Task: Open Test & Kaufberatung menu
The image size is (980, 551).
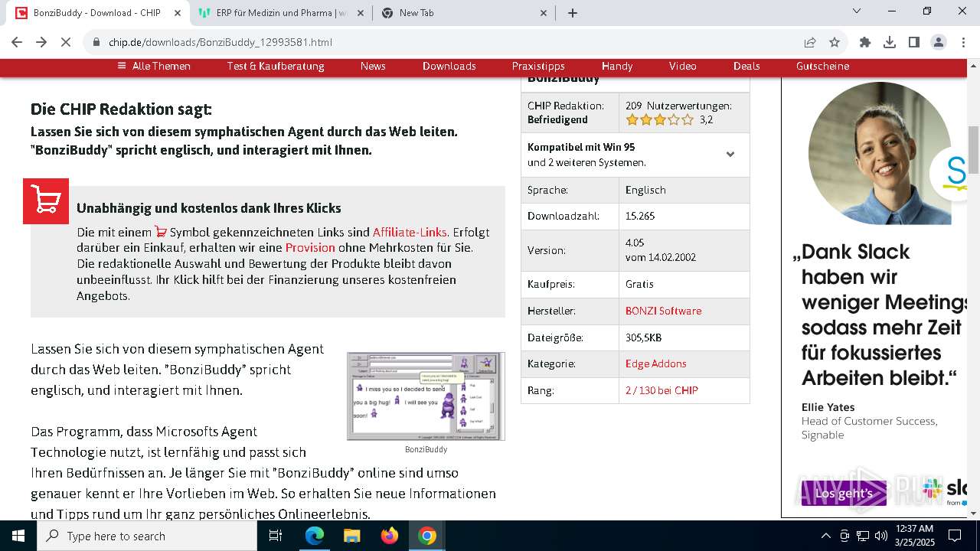Action: point(276,66)
